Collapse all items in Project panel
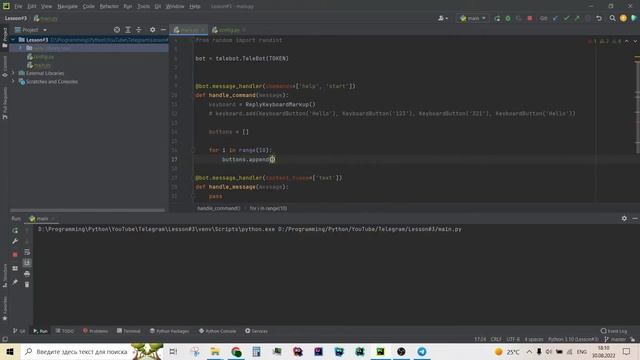640x360 pixels. [139, 30]
